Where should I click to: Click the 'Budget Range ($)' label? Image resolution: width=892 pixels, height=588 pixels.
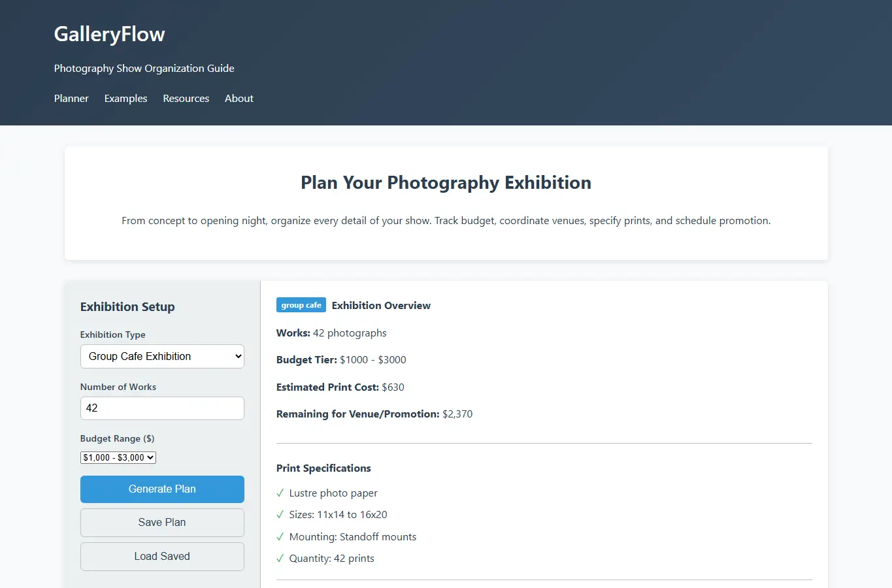(x=118, y=438)
